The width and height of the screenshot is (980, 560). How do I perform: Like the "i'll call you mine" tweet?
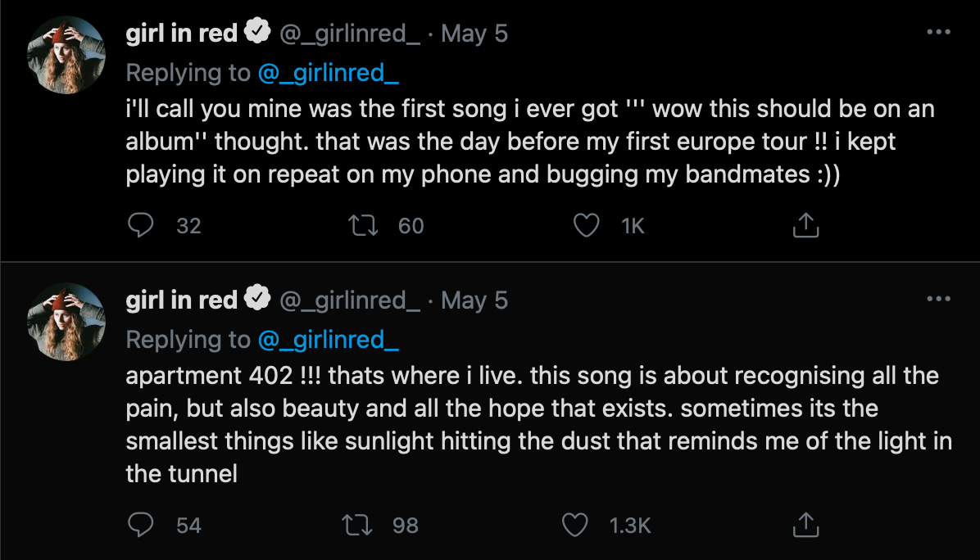[586, 225]
